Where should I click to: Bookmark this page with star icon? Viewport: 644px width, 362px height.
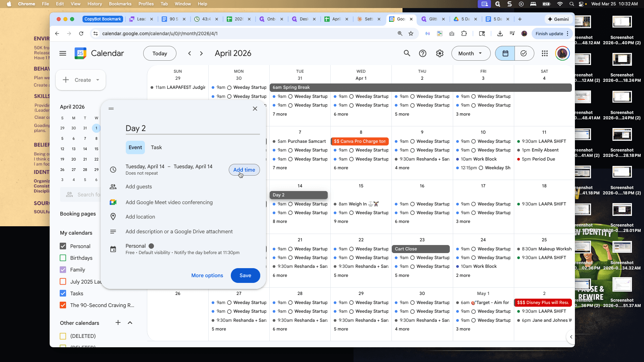411,34
